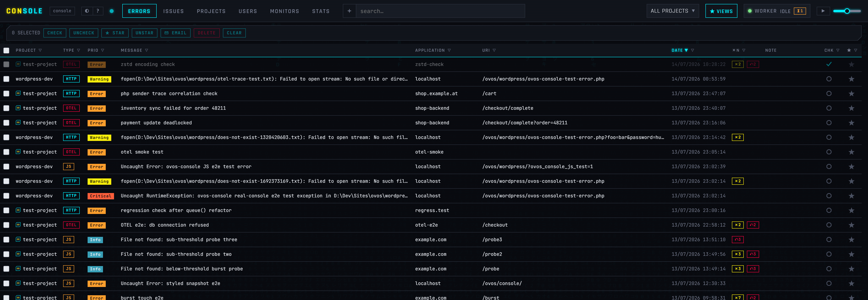Mark the OTEL e2e db connection refused row checked

point(829,225)
